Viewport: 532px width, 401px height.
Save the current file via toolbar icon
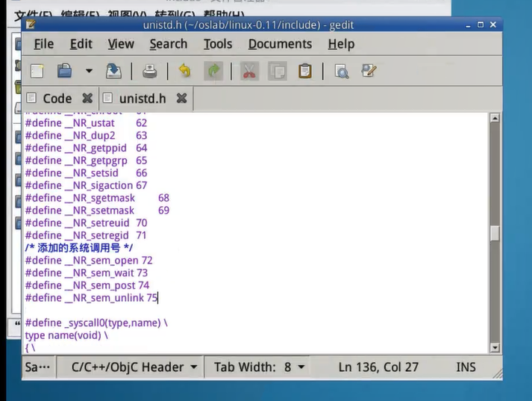coord(113,71)
